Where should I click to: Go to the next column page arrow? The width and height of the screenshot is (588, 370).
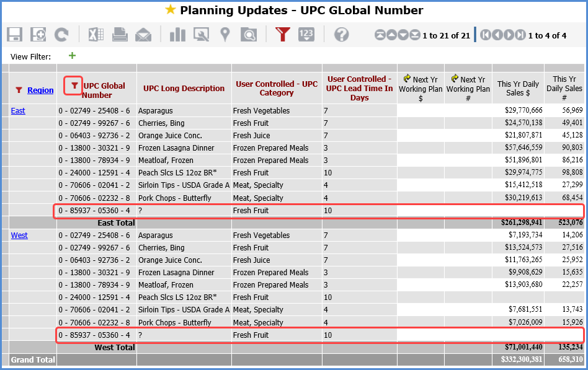coord(509,35)
